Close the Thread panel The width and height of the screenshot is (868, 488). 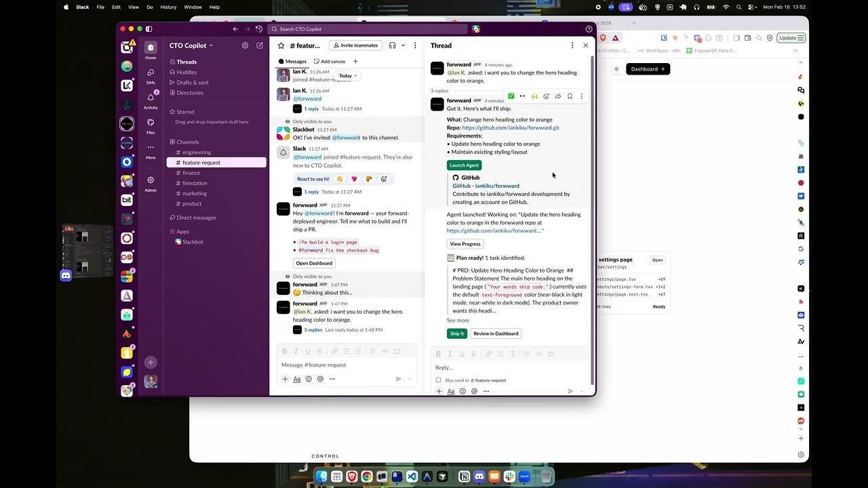coord(586,45)
